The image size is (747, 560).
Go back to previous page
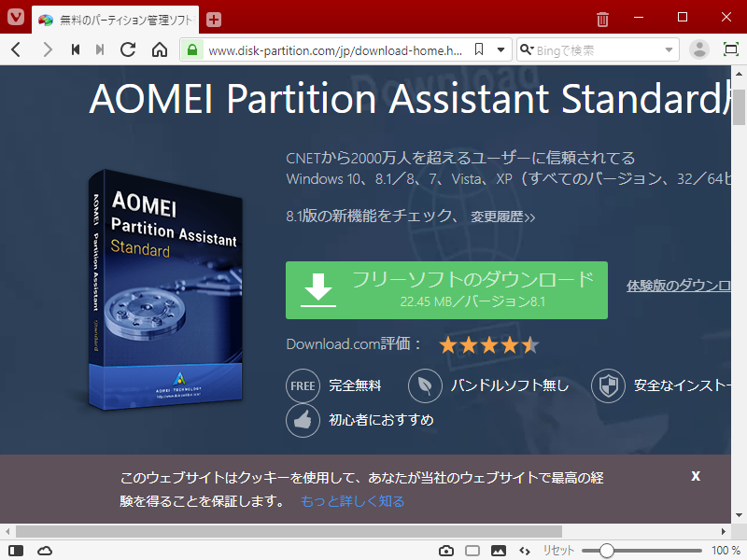(x=16, y=49)
